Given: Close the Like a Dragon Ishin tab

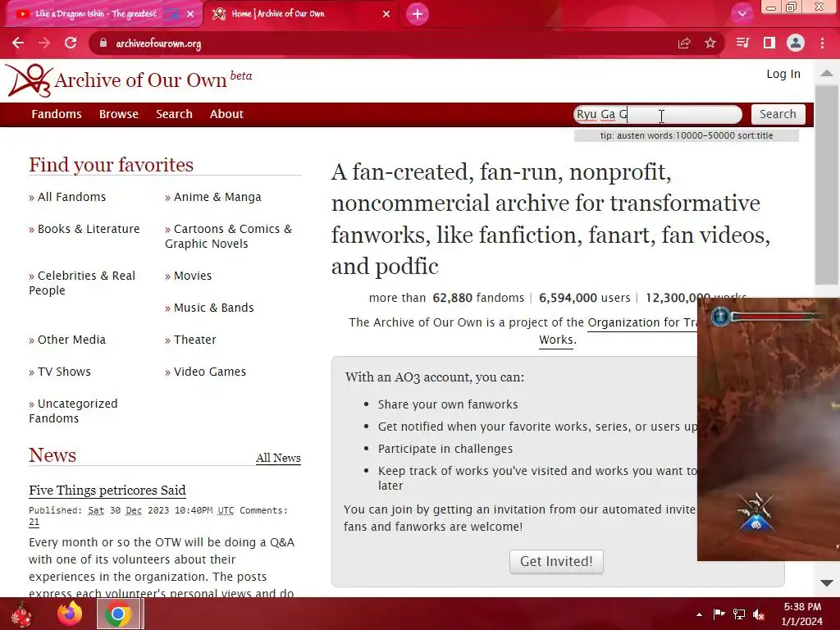Looking at the screenshot, I should (x=190, y=14).
